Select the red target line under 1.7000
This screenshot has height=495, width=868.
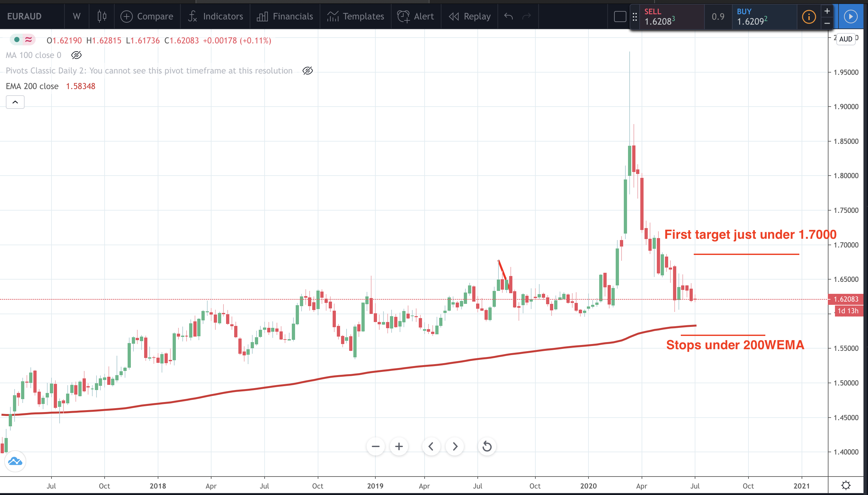(746, 254)
